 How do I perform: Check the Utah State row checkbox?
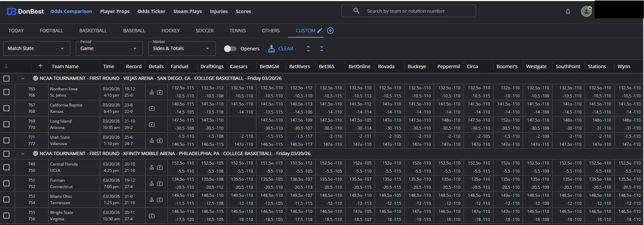click(x=6, y=140)
